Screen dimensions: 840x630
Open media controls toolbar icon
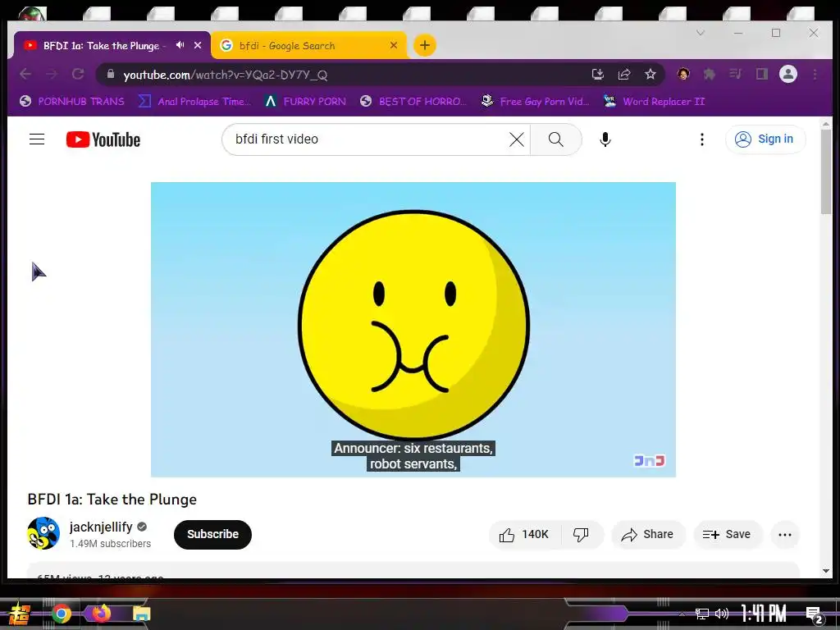pos(736,74)
